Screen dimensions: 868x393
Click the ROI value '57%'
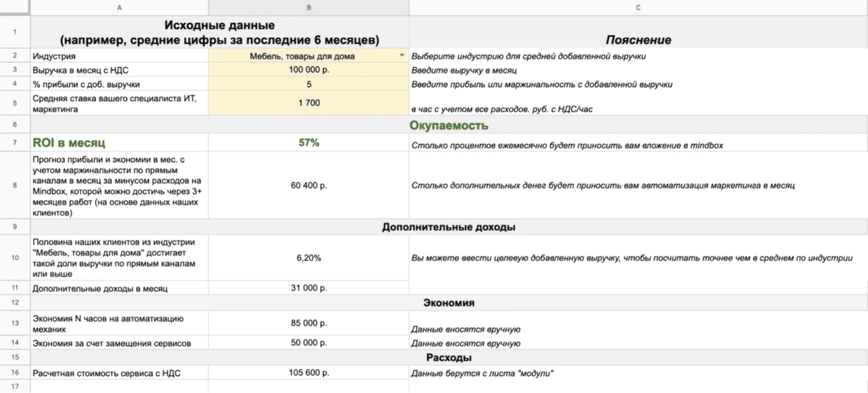click(309, 142)
